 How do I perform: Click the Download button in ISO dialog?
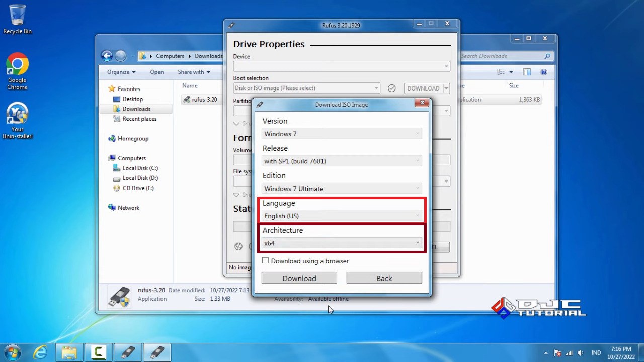299,278
